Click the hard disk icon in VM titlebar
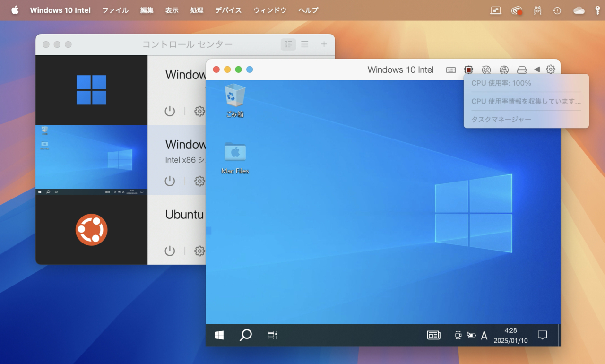The image size is (605, 364). click(x=522, y=70)
